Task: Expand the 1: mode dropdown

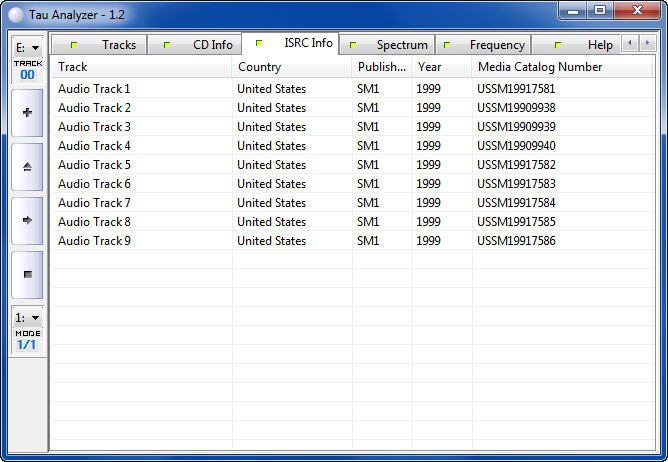Action: (x=27, y=317)
